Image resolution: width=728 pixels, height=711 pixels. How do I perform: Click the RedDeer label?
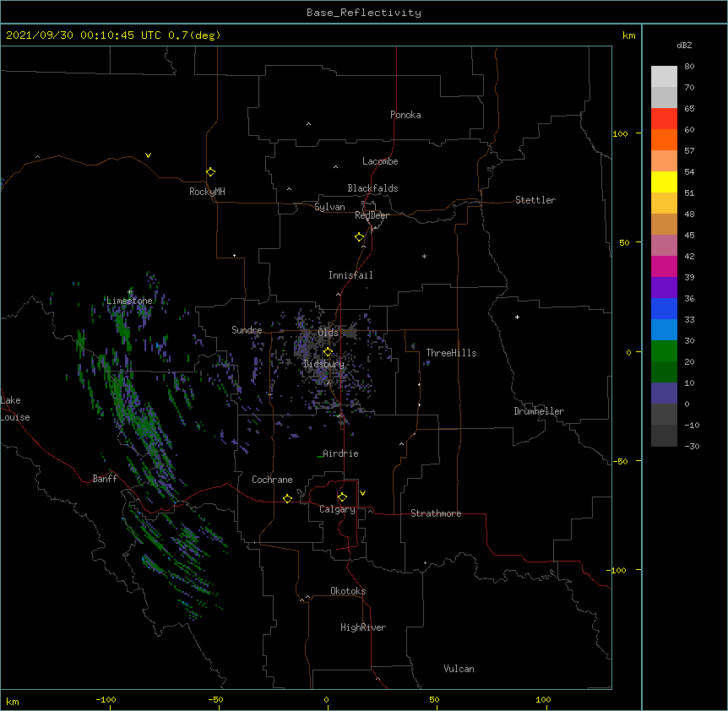tap(372, 215)
